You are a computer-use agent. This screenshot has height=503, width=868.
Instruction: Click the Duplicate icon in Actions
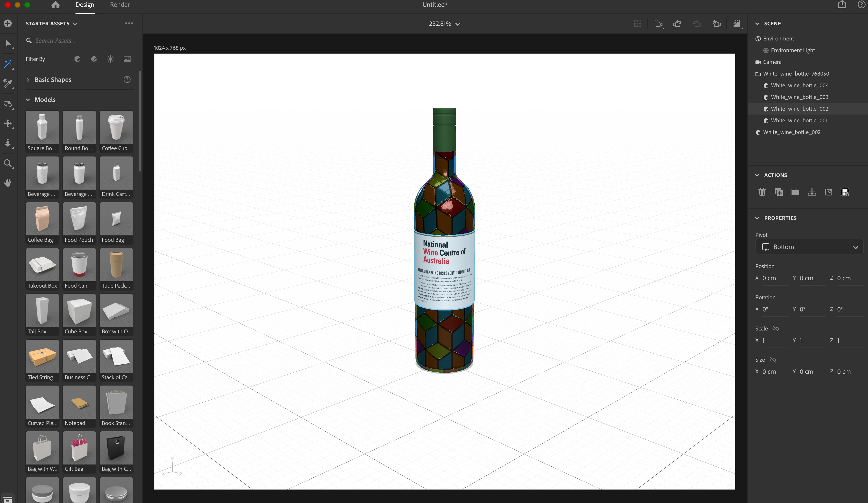778,192
